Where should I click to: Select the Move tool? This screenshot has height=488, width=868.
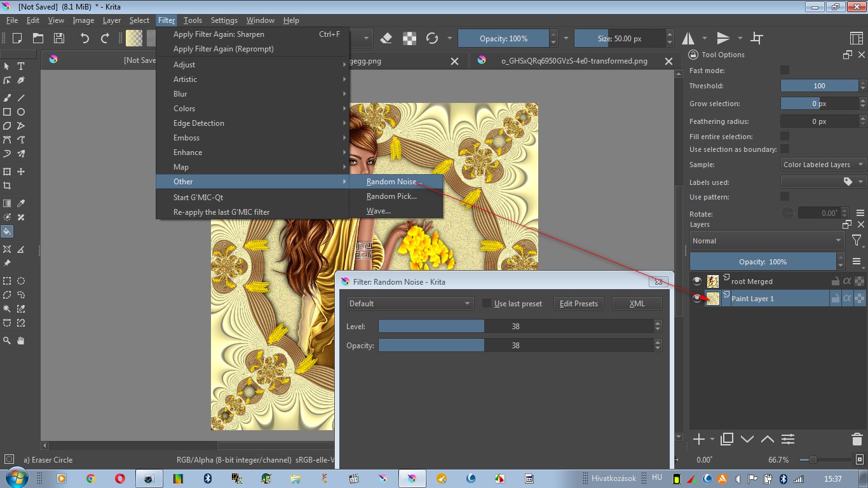tap(21, 172)
